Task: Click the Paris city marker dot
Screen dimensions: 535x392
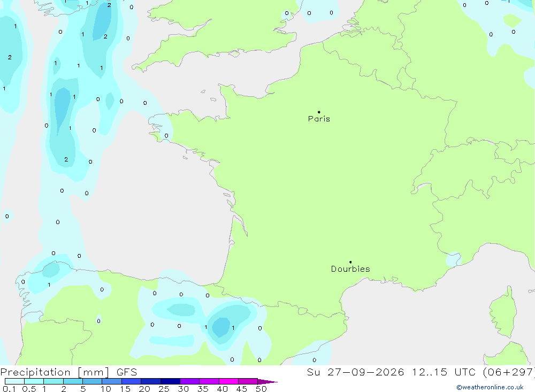Action: (x=319, y=112)
